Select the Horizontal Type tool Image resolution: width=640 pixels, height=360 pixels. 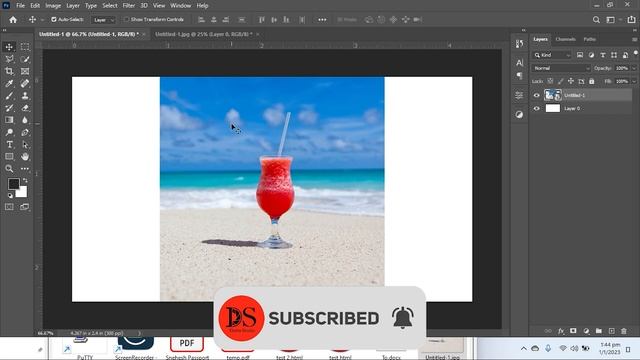[9, 144]
